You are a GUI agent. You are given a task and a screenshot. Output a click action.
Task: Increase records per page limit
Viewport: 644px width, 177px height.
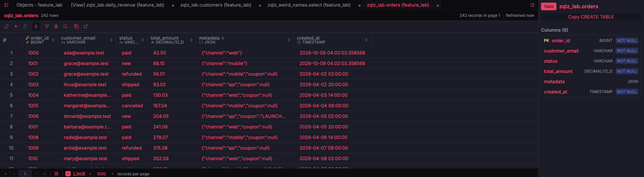click(112, 174)
